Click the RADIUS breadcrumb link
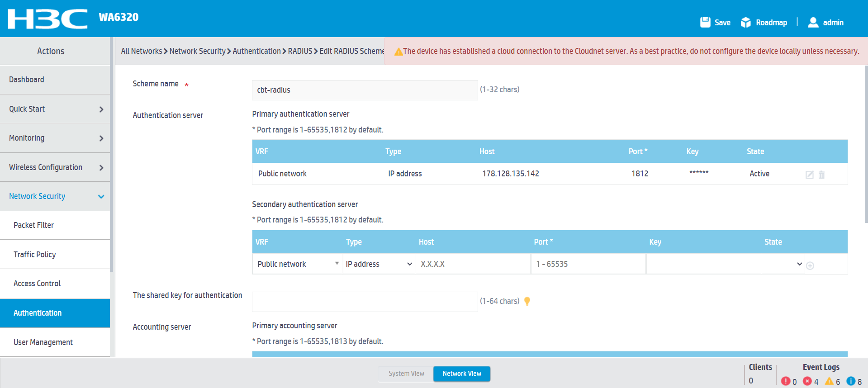Image resolution: width=868 pixels, height=388 pixels. [300, 51]
